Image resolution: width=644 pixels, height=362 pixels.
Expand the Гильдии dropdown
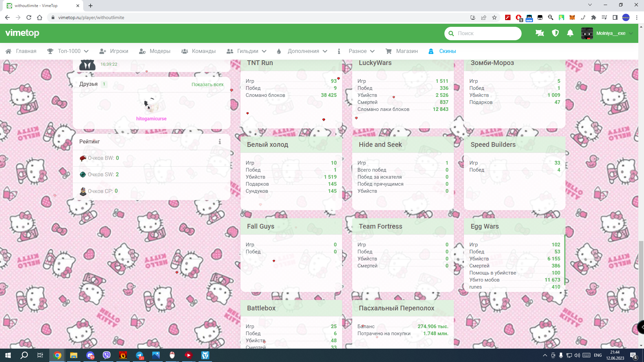click(x=246, y=51)
